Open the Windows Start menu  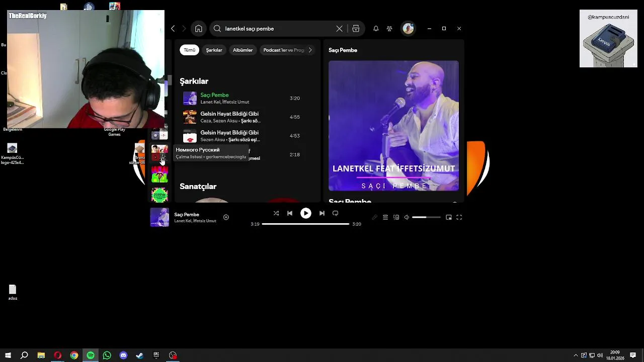click(x=8, y=355)
